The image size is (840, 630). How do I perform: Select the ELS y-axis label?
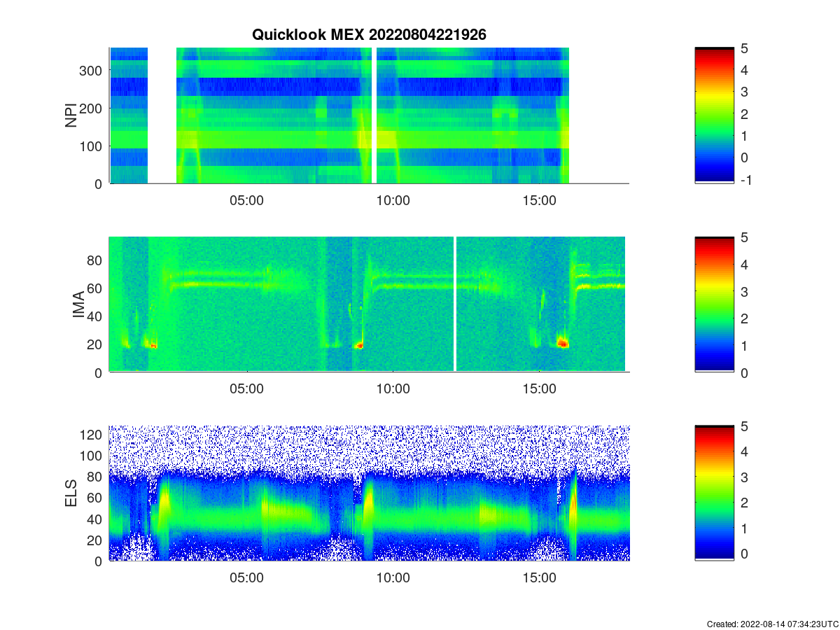click(x=71, y=493)
